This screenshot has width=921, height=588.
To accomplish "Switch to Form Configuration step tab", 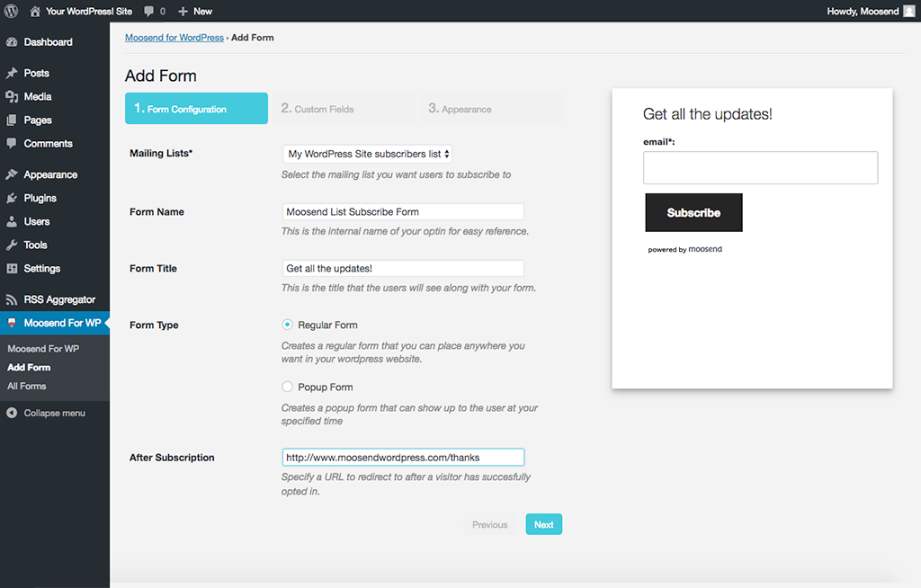I will [196, 108].
